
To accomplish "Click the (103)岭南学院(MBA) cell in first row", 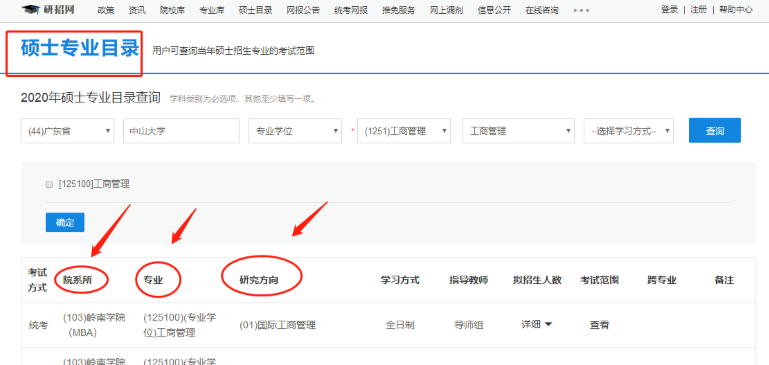I will coord(94,325).
